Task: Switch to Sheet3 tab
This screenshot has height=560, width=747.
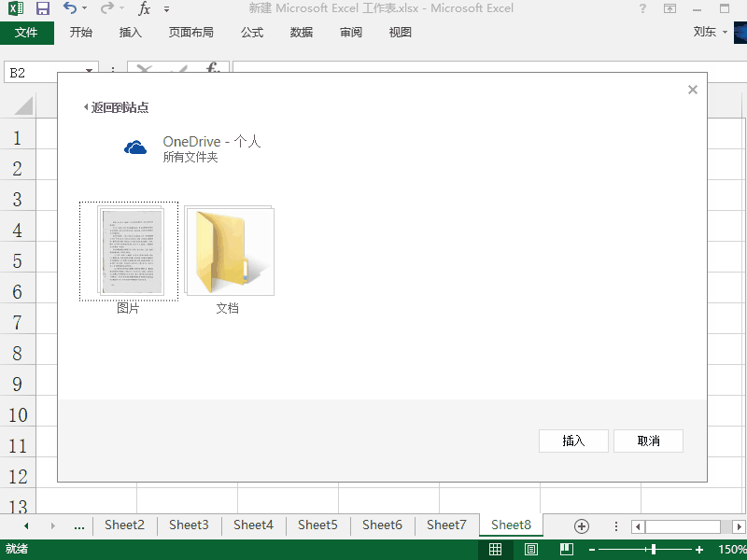Action: tap(189, 525)
